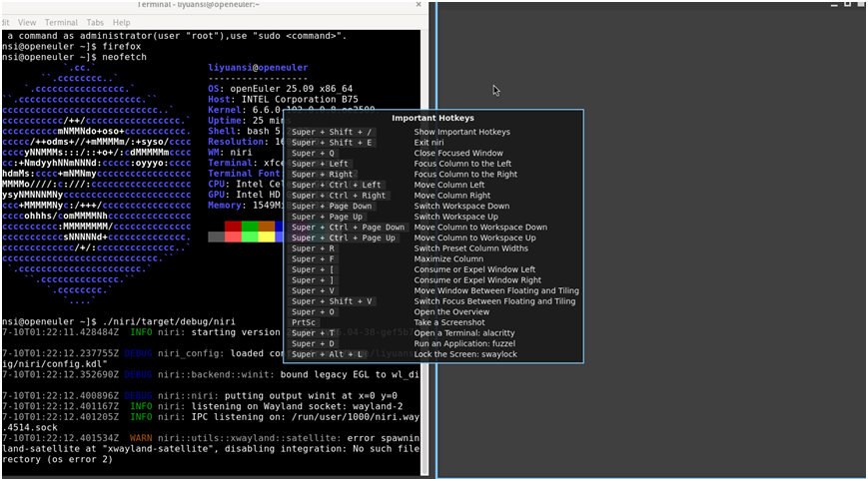The image size is (868, 481).
Task: Click 'Consume or Expel Window Left' text
Action: pos(474,269)
